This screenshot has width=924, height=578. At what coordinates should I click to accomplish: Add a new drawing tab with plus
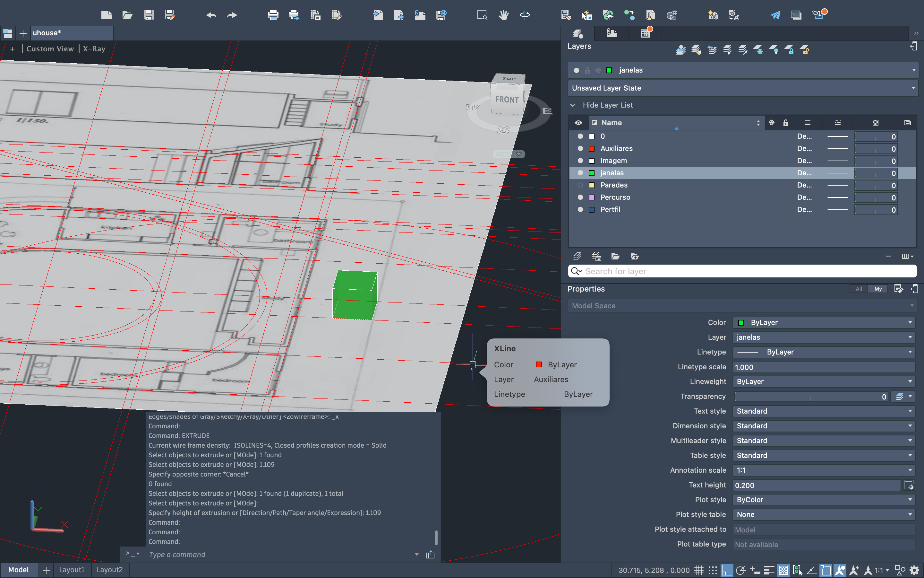tap(23, 33)
